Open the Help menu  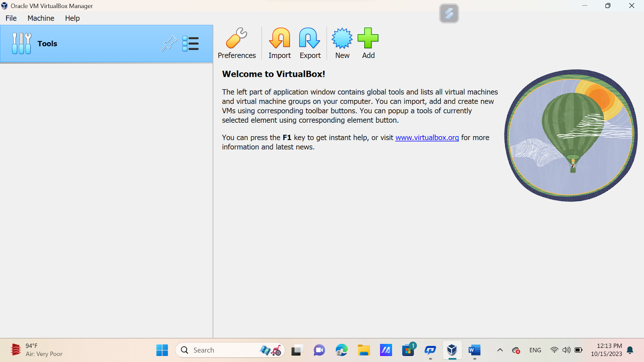[72, 18]
